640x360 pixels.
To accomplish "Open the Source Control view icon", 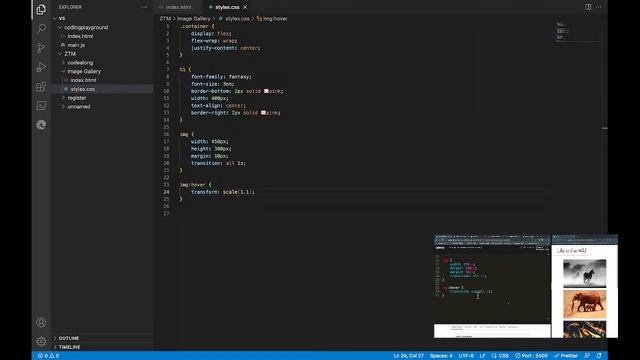I will click(41, 48).
